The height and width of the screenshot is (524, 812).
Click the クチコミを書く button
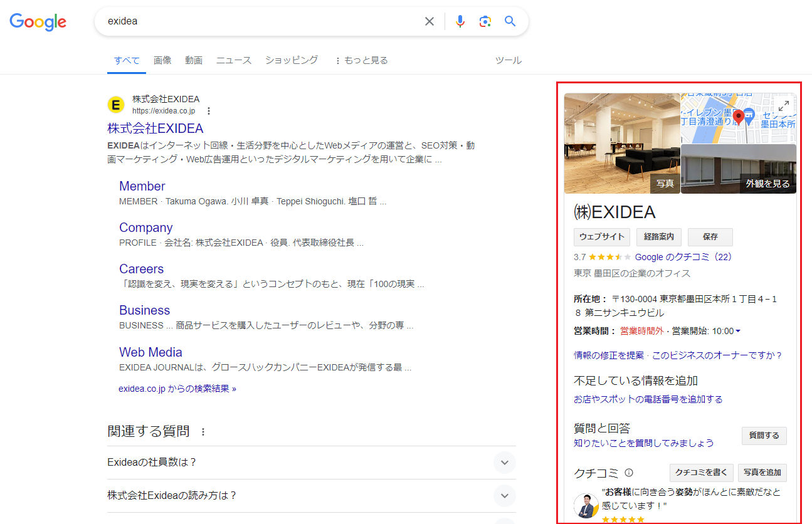coord(701,473)
